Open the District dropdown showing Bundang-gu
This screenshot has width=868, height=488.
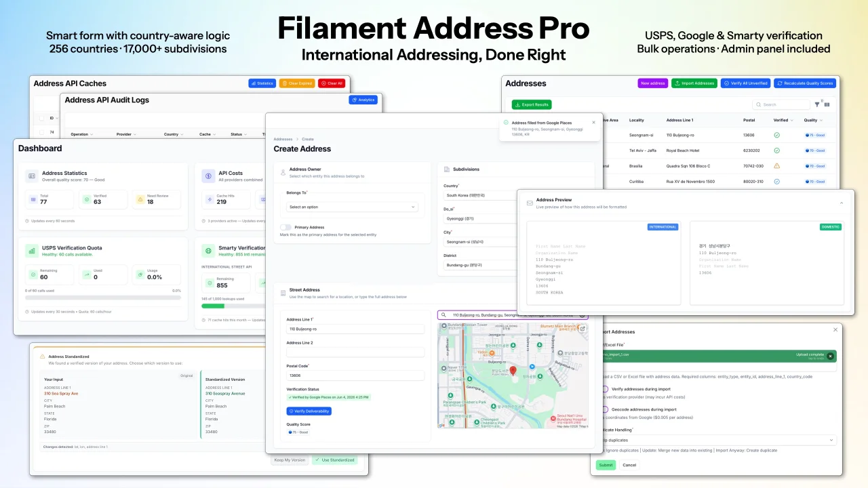tap(480, 266)
